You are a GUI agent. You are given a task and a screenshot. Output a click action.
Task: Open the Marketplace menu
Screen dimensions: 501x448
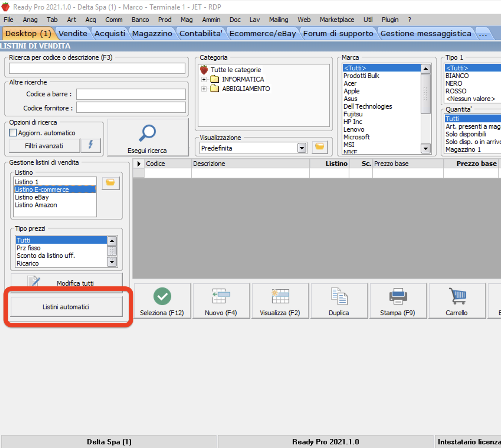[337, 20]
